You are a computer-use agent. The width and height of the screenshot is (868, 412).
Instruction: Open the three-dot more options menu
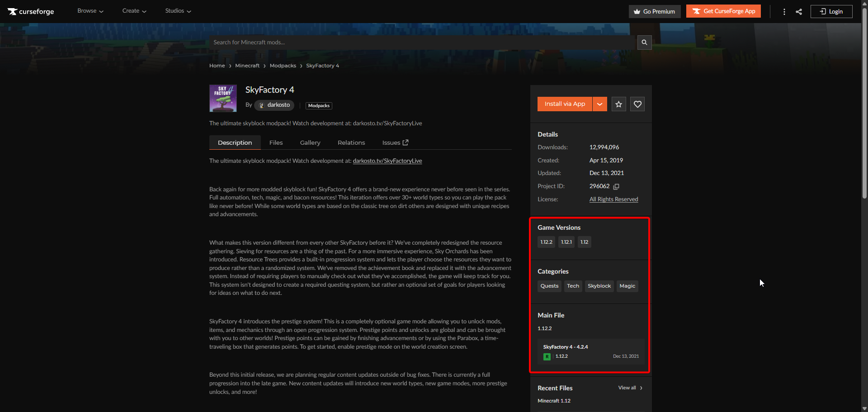point(784,12)
